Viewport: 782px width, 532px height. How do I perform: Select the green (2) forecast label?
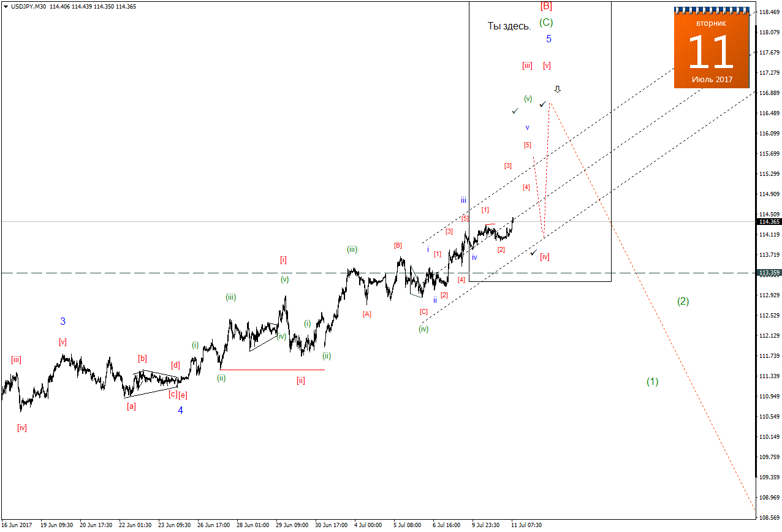pos(683,301)
